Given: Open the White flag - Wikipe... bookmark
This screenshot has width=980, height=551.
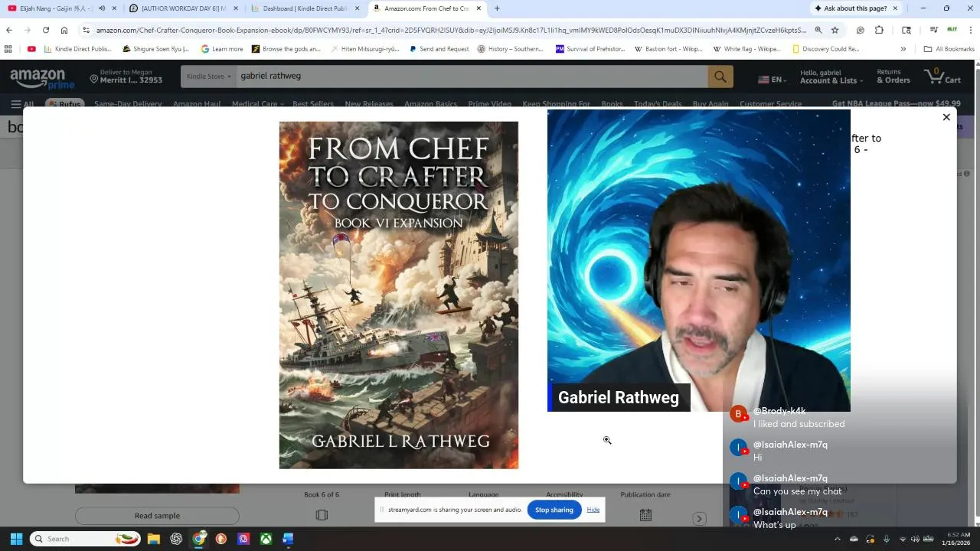Looking at the screenshot, I should coord(746,49).
